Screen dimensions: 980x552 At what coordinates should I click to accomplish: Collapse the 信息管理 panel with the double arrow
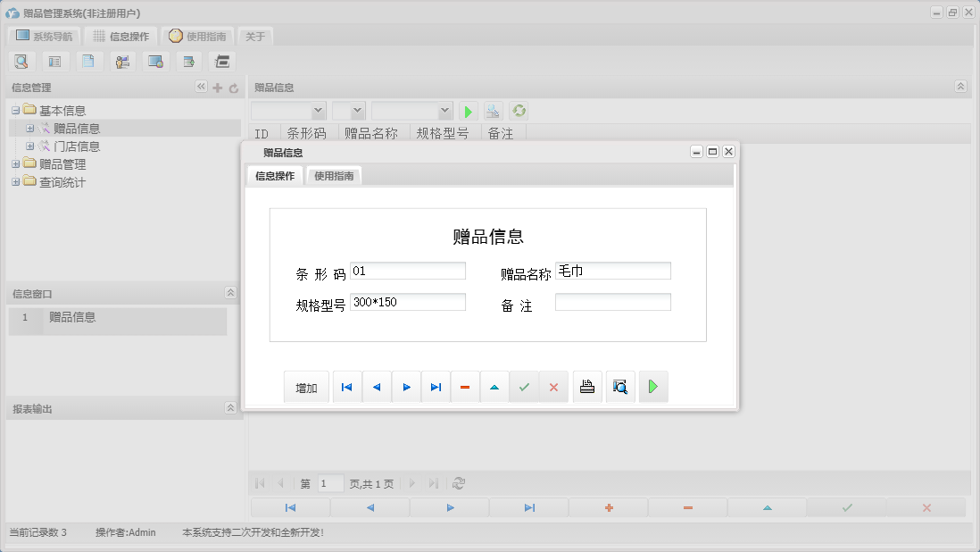click(x=201, y=87)
